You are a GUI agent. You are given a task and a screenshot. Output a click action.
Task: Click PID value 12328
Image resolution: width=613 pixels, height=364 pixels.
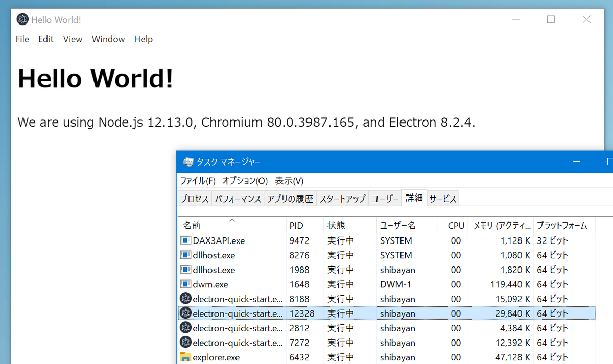[x=302, y=313]
